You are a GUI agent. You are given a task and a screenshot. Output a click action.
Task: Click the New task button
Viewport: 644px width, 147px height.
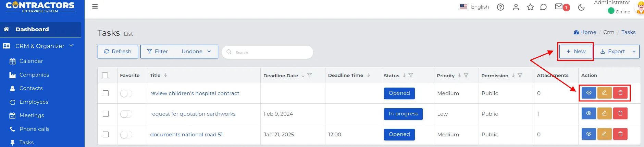(576, 52)
